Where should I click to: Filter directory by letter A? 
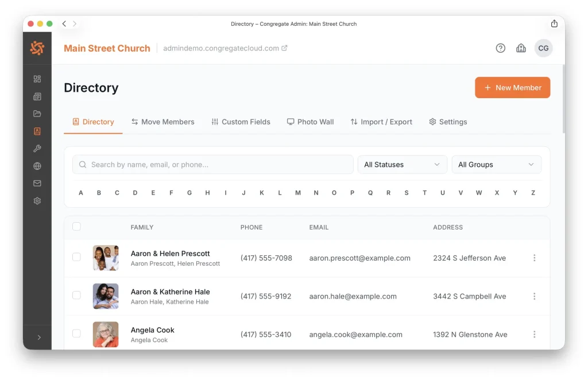click(80, 193)
